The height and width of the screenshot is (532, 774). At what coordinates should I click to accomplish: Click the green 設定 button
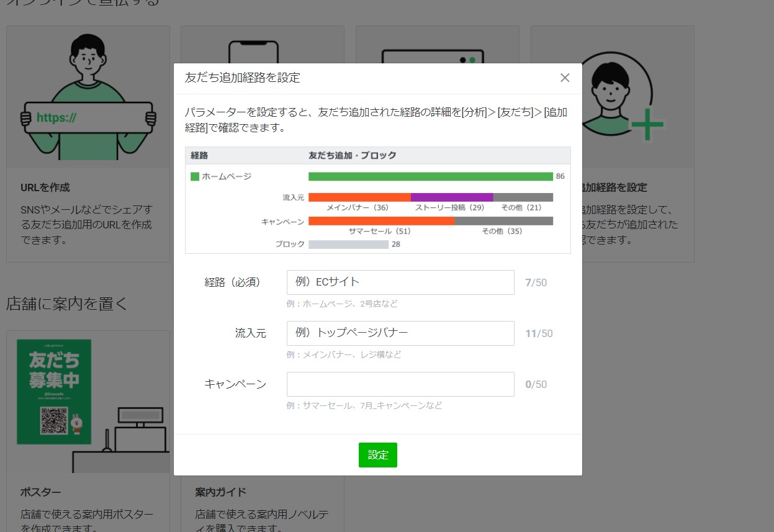(377, 454)
